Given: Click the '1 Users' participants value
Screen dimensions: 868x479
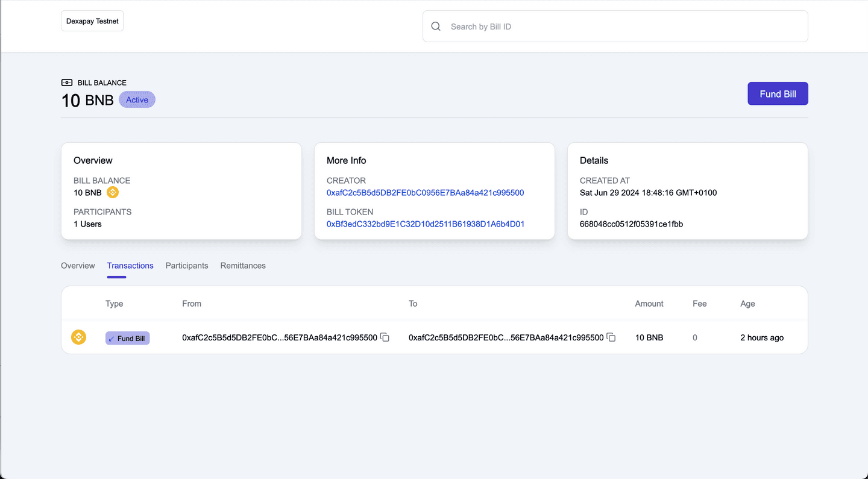Looking at the screenshot, I should (87, 224).
